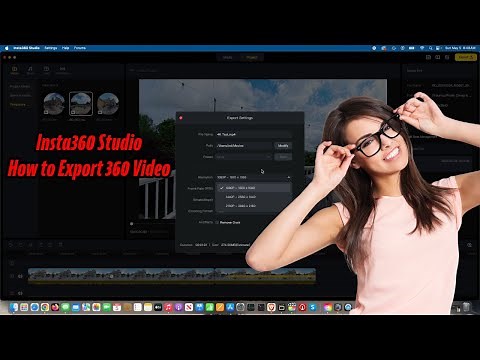This screenshot has width=480, height=360.
Task: Switch to the Project tab at top center
Action: (252, 57)
